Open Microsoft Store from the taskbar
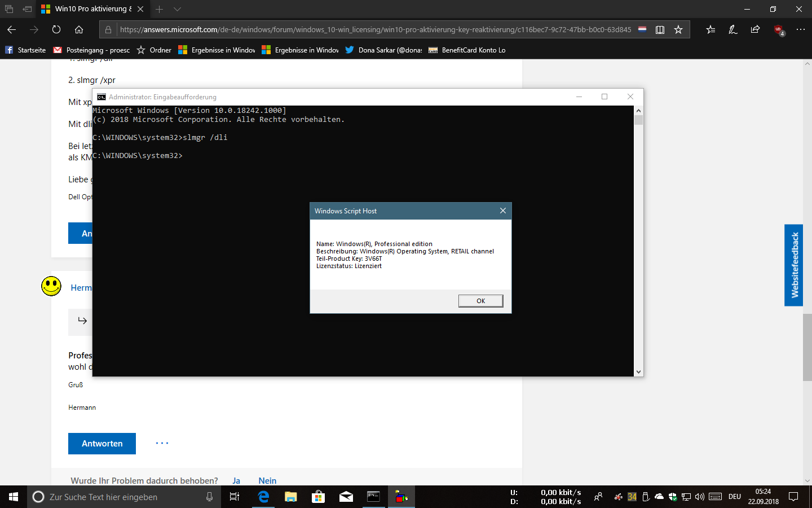Screen dimensions: 812x508 (319, 497)
